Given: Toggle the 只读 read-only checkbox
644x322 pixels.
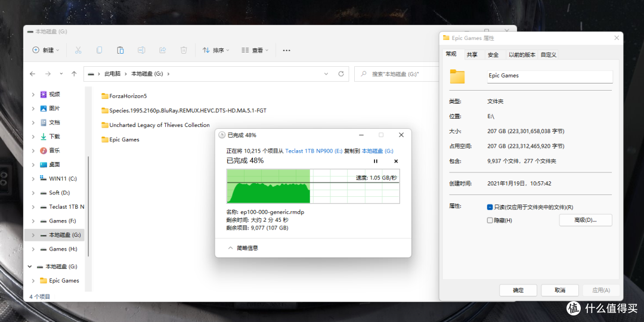Looking at the screenshot, I should coord(490,208).
